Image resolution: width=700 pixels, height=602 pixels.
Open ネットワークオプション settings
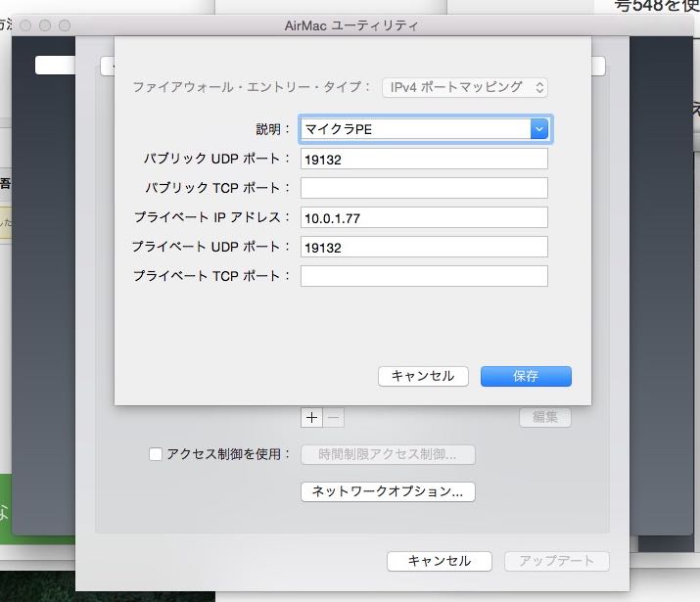click(388, 491)
